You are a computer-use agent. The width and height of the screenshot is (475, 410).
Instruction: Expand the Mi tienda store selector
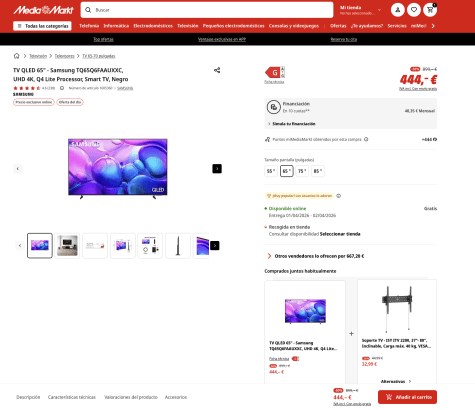coord(360,10)
